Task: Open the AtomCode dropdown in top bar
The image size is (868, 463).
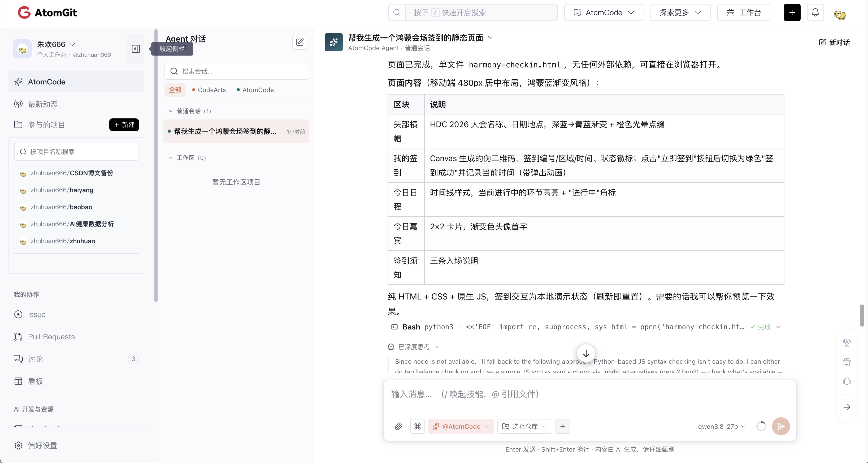Action: (604, 12)
